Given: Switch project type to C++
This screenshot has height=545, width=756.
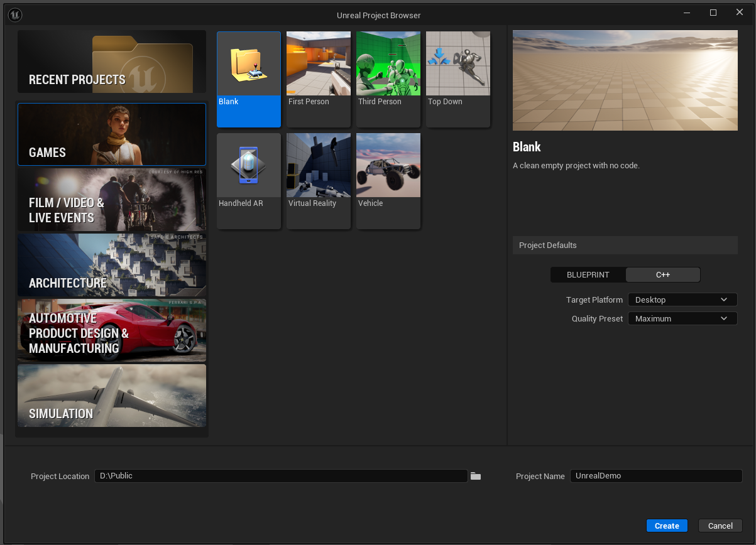Looking at the screenshot, I should (x=663, y=275).
